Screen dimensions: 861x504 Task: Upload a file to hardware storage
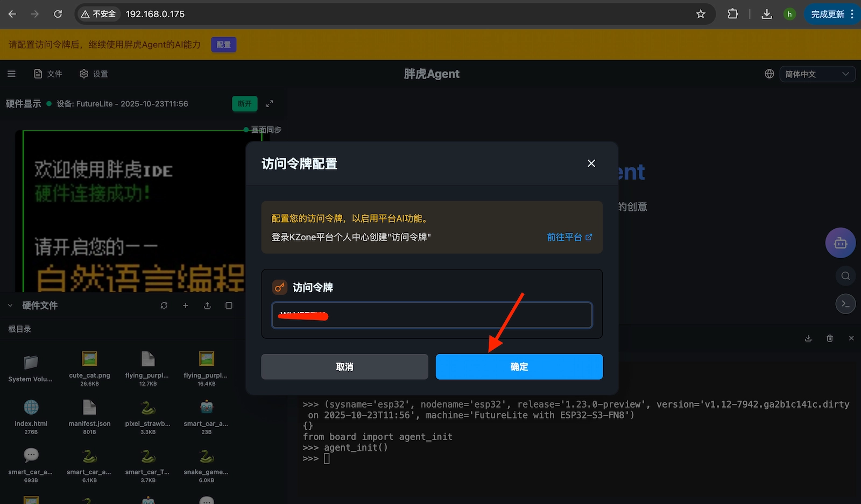coord(207,305)
